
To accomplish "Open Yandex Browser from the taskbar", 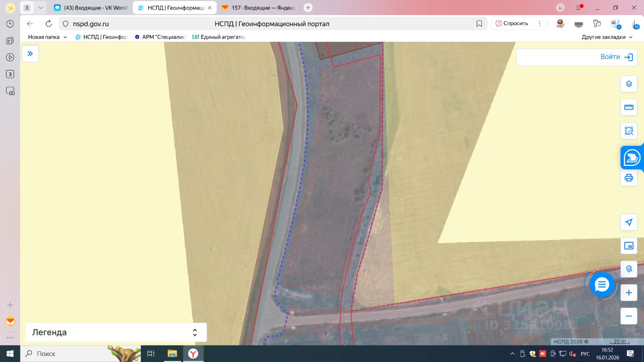I will tap(193, 353).
